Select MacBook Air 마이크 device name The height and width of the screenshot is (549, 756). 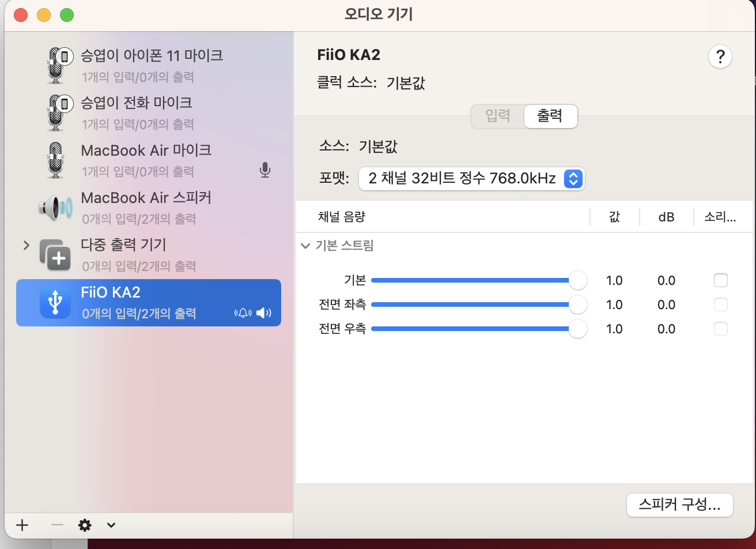(x=146, y=150)
